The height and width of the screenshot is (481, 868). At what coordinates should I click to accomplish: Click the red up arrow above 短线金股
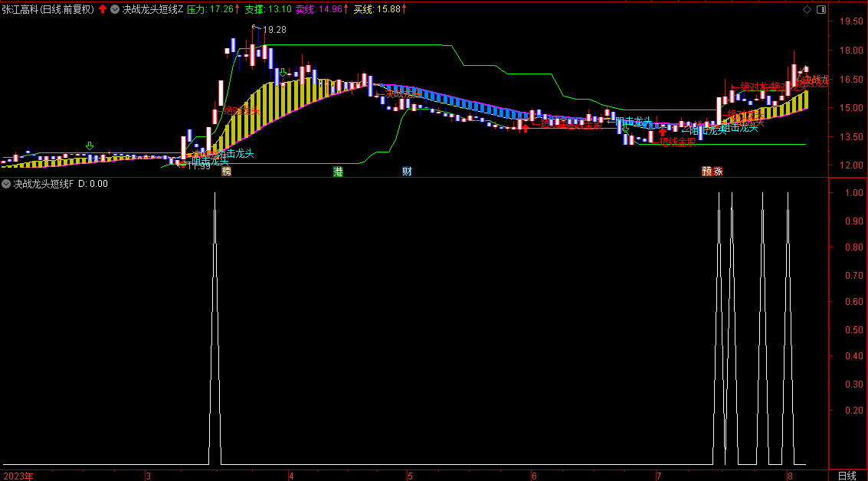tap(662, 131)
